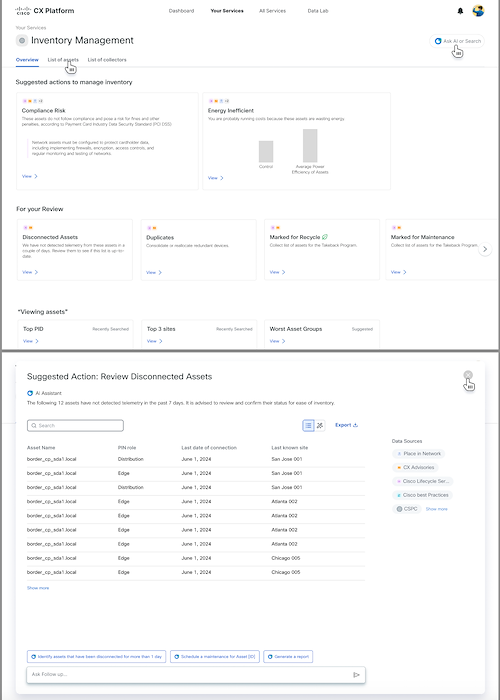Expand Data Sources with Show more next to CSPC
Image resolution: width=500 pixels, height=700 pixels.
coord(436,509)
